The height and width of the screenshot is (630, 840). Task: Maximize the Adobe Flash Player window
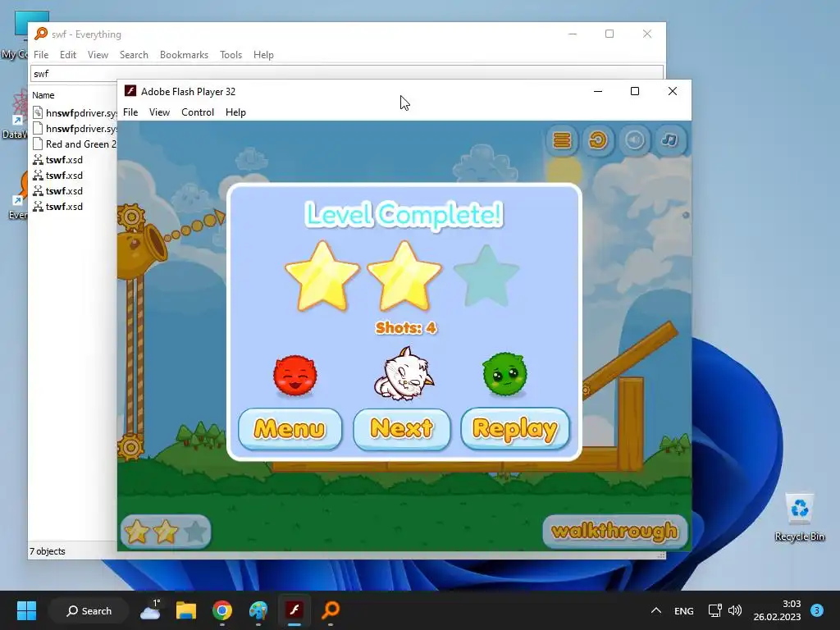pyautogui.click(x=635, y=91)
